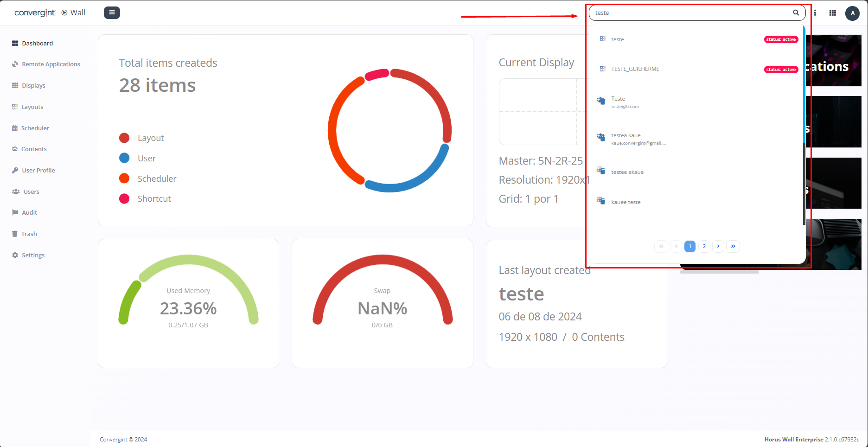Open the apps grid icon
The width and height of the screenshot is (868, 447).
click(x=833, y=13)
